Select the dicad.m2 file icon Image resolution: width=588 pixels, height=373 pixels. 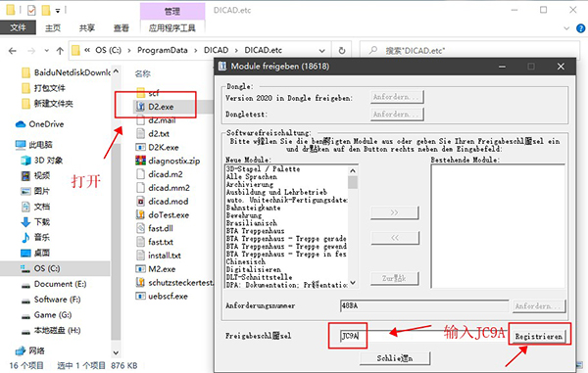tap(140, 174)
